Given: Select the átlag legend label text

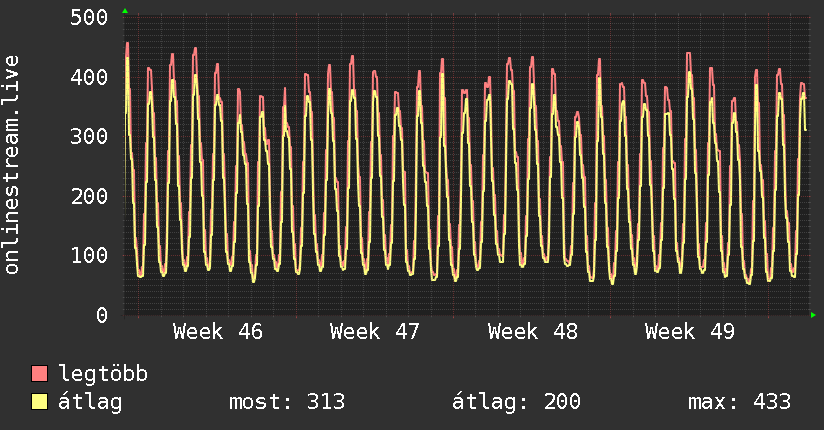Looking at the screenshot, I should [91, 402].
